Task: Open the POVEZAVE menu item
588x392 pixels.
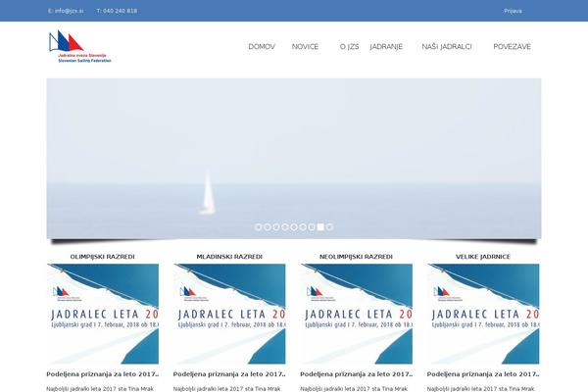Action: coord(512,46)
